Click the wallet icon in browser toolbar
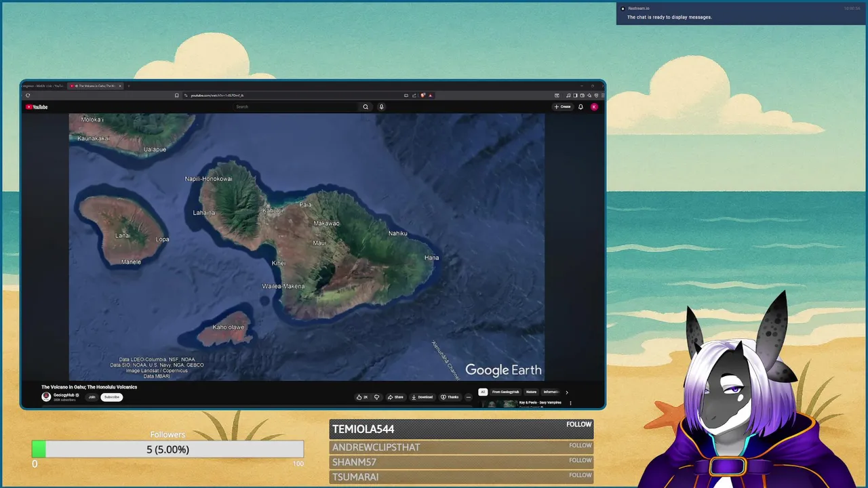The height and width of the screenshot is (488, 868). click(x=583, y=96)
